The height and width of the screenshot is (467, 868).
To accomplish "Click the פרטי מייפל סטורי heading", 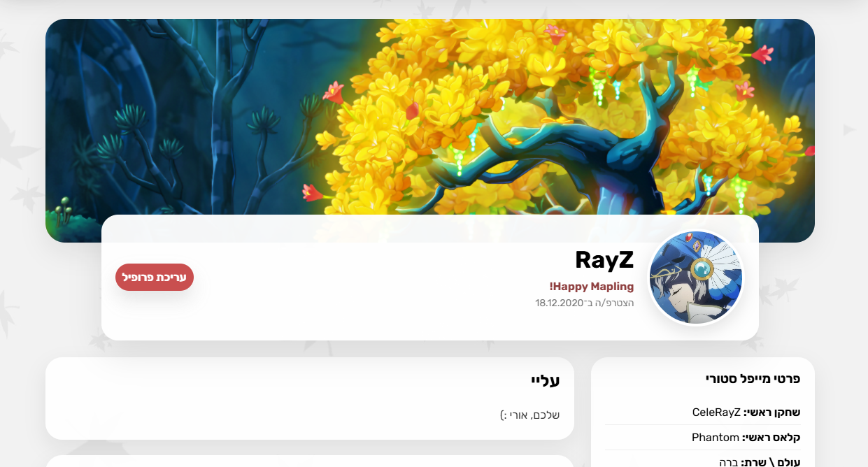I will 753,379.
